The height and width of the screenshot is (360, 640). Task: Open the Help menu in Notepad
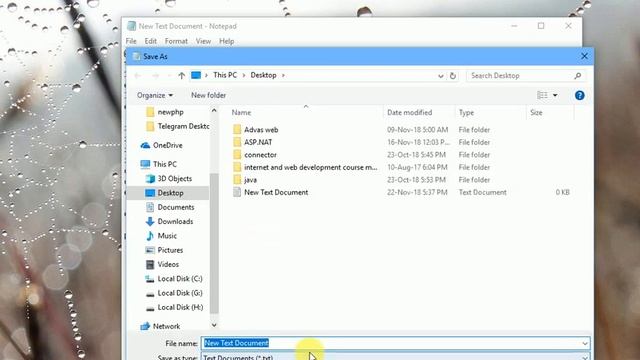pyautogui.click(x=227, y=41)
